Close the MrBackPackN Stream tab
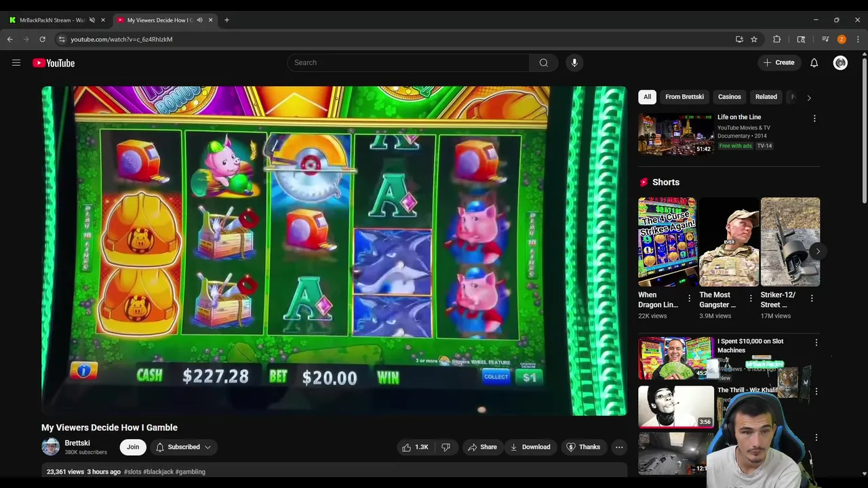868x488 pixels. [103, 20]
